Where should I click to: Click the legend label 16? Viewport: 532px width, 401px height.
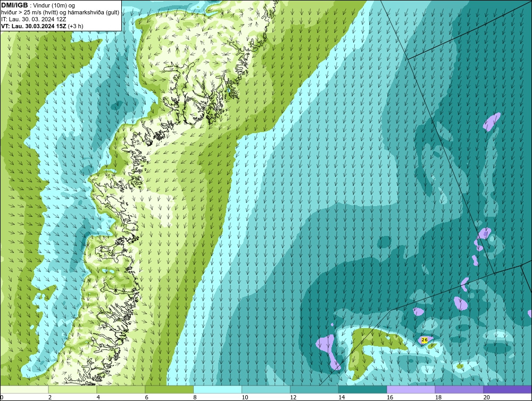(390, 397)
